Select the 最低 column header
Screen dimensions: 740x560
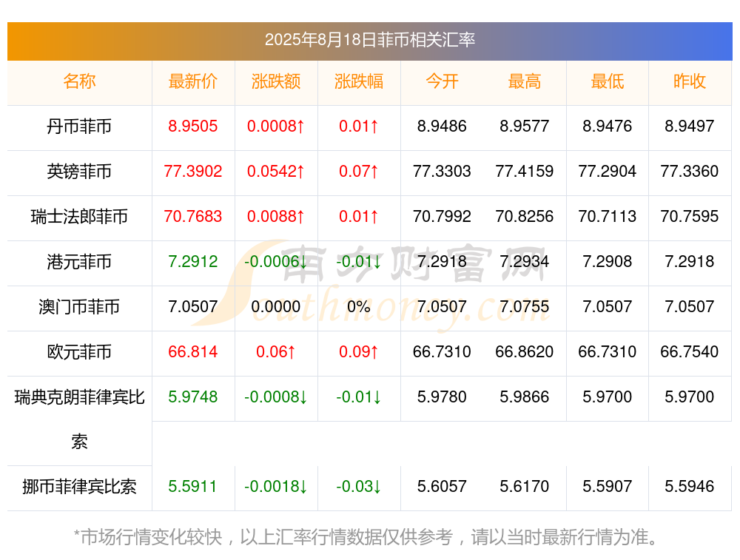pyautogui.click(x=607, y=81)
